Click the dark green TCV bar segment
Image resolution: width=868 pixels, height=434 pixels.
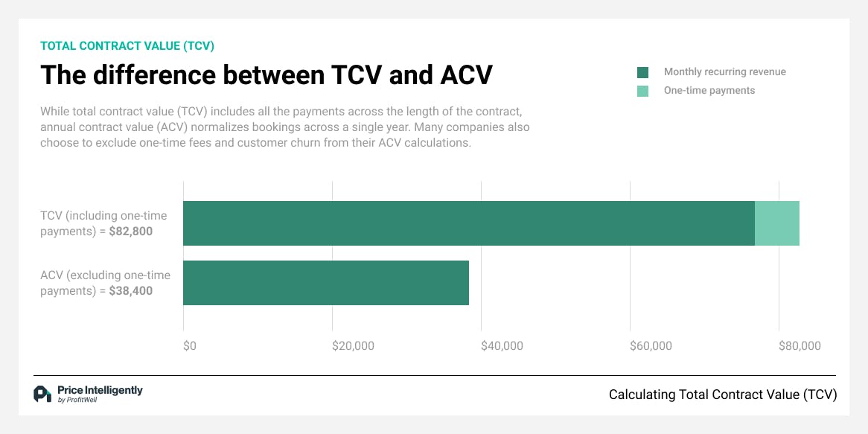(468, 223)
